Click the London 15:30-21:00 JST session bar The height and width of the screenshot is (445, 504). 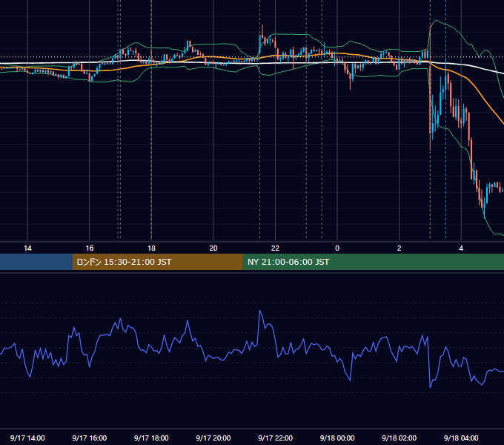pyautogui.click(x=157, y=262)
